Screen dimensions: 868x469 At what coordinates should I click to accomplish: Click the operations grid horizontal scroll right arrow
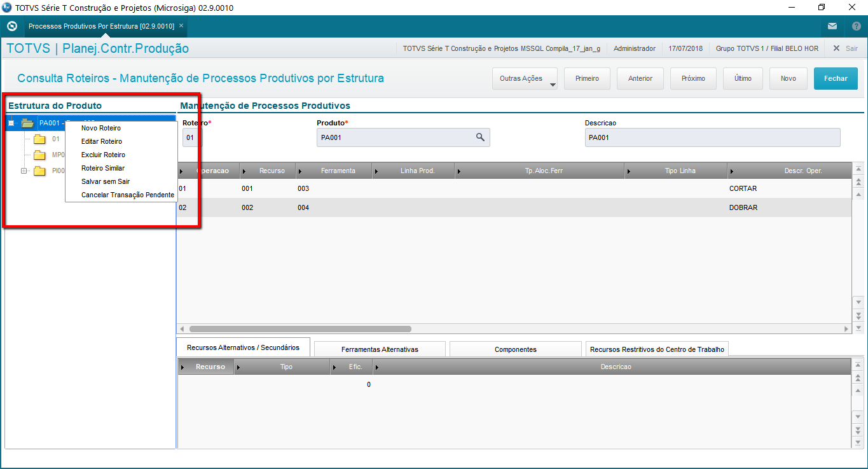(846, 329)
